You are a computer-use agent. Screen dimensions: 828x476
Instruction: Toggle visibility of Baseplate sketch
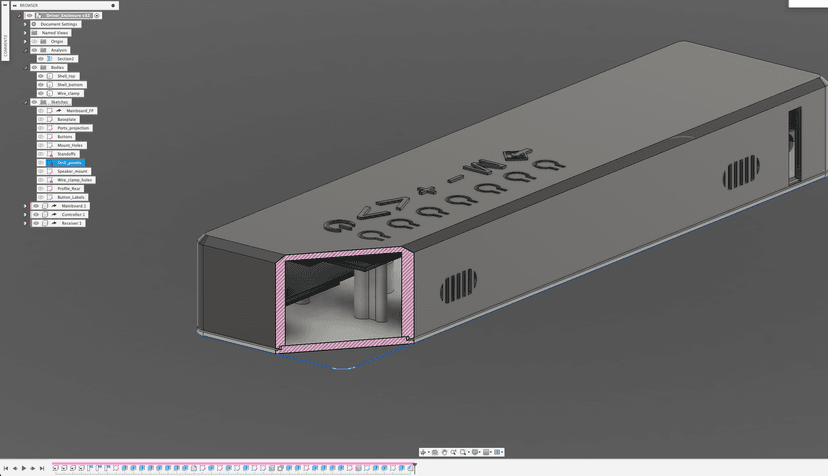pyautogui.click(x=41, y=119)
